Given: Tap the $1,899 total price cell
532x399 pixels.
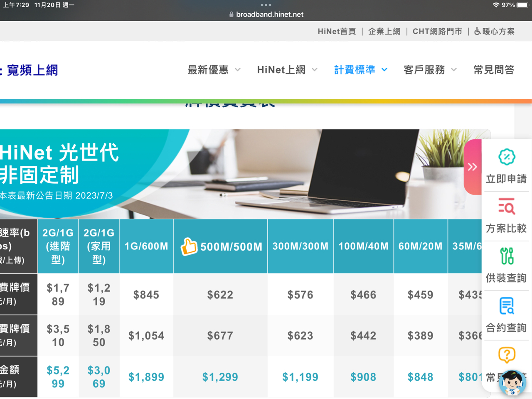Looking at the screenshot, I should [146, 377].
